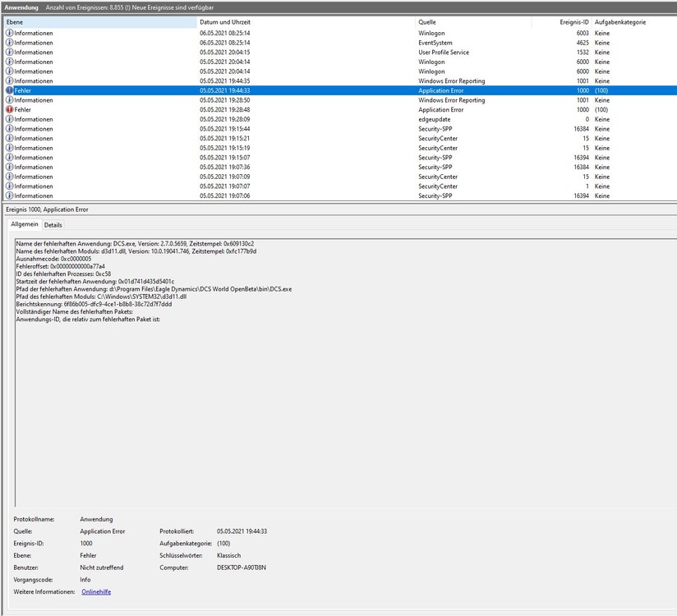The width and height of the screenshot is (677, 616).
Task: Click info icon on Windows Error Reporting 19:44:35 row
Action: pos(8,80)
